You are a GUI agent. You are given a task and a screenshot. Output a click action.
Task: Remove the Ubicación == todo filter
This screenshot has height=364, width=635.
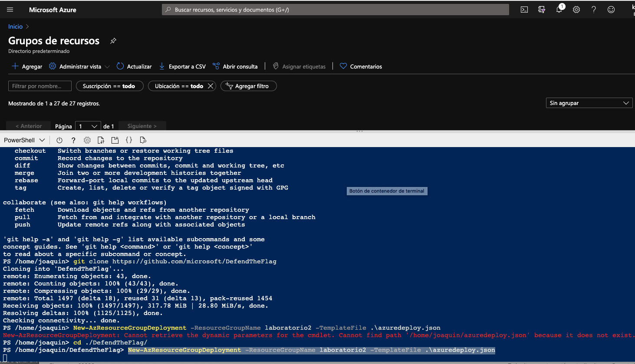(211, 86)
